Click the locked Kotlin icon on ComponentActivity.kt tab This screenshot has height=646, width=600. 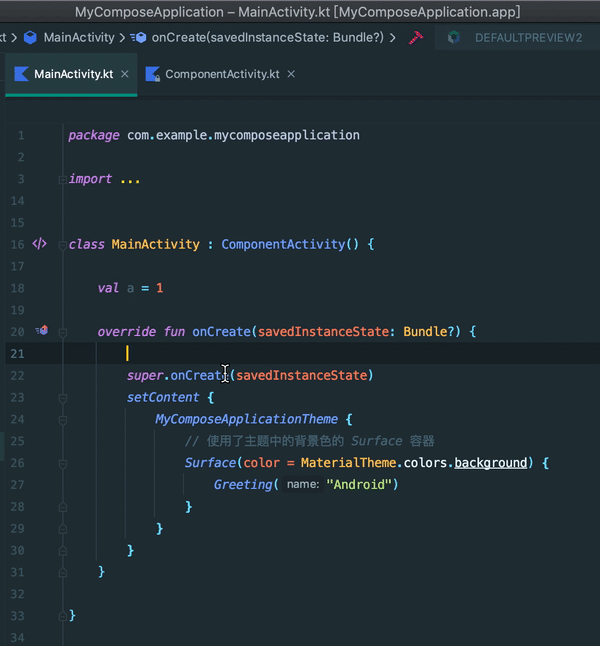coord(152,74)
